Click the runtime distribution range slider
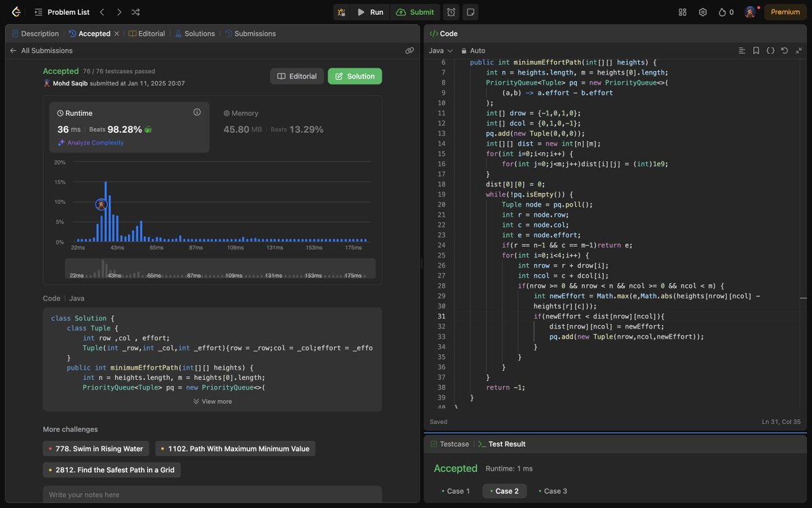 coord(220,269)
